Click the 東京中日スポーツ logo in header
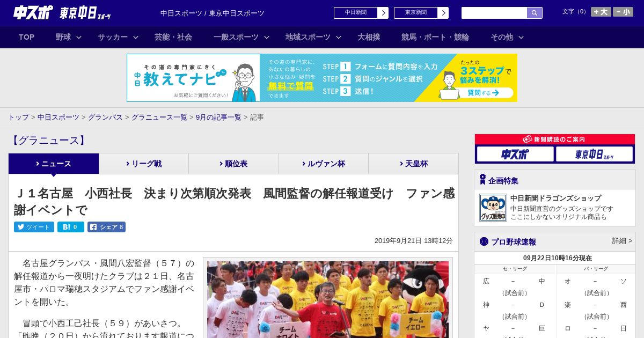Viewport: 644px width, 338px height. (85, 13)
